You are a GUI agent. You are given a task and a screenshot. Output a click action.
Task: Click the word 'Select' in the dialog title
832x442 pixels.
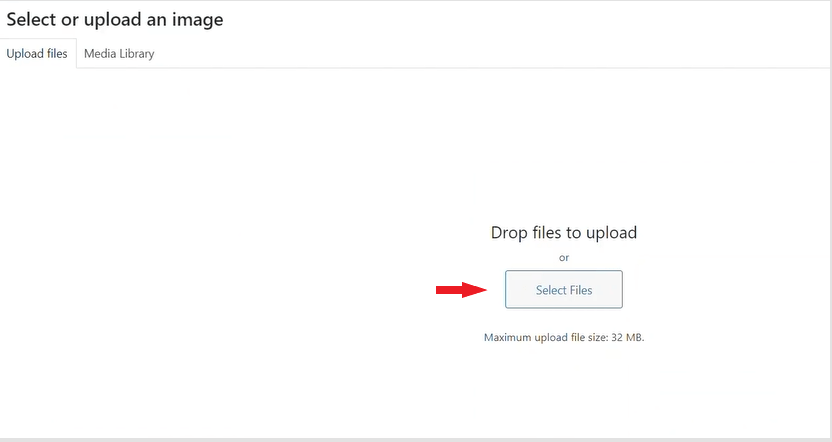coord(31,20)
